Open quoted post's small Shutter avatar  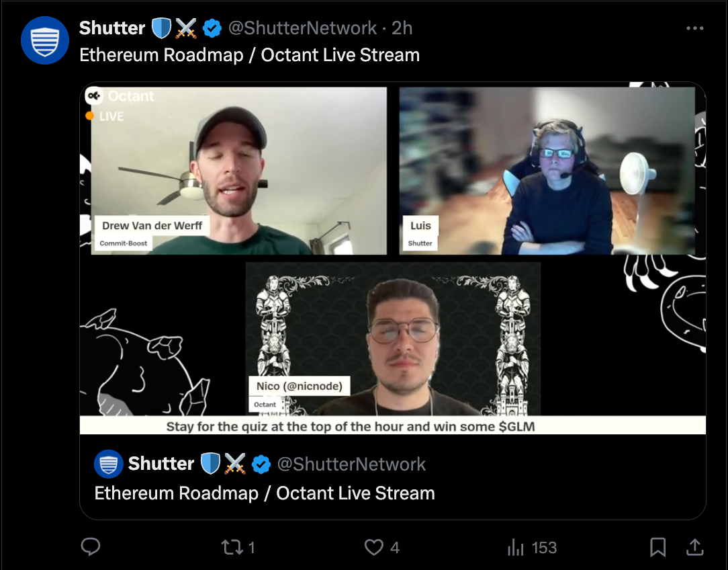pyautogui.click(x=108, y=464)
